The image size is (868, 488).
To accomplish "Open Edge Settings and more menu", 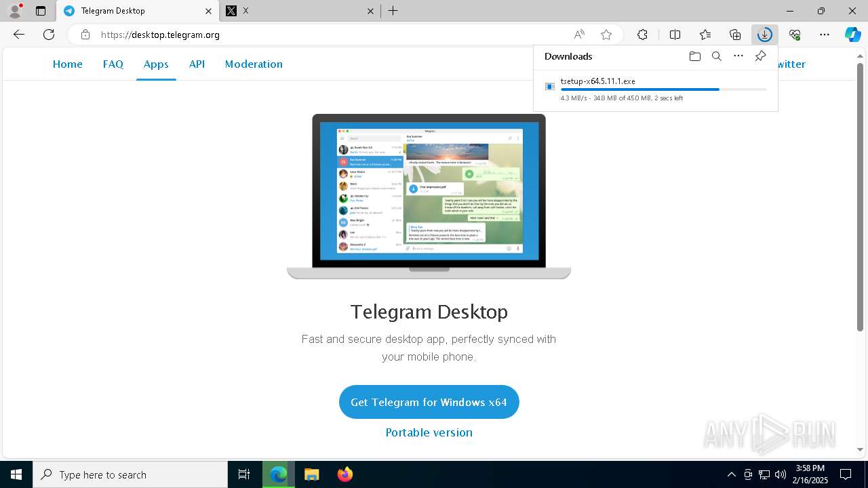I will pyautogui.click(x=825, y=35).
